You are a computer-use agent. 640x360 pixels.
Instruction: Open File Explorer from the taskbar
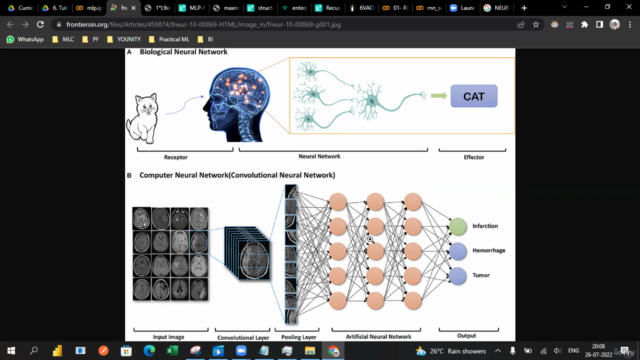tap(310, 351)
